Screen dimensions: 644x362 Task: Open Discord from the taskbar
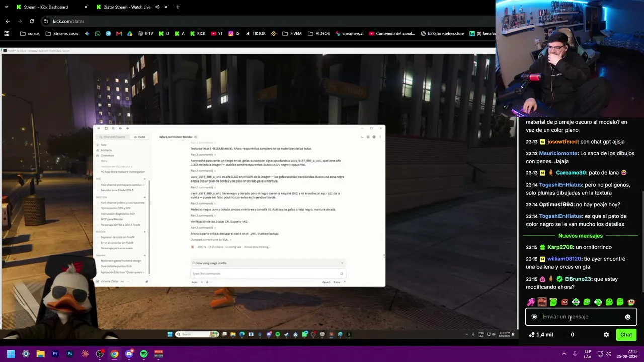[x=129, y=354]
